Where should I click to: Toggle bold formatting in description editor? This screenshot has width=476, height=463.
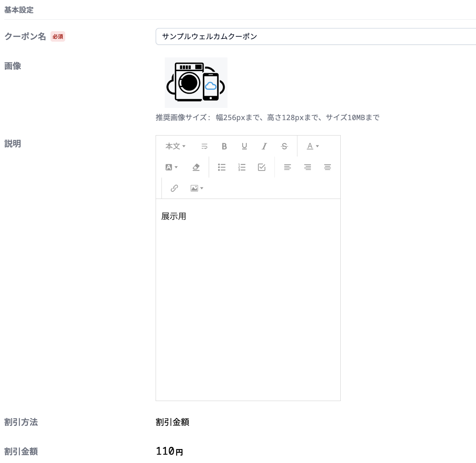pos(224,146)
